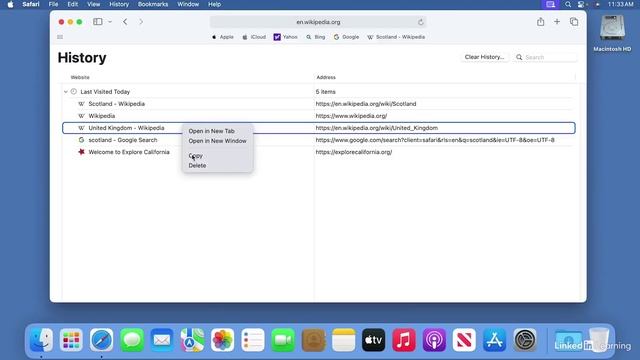640x360 pixels.
Task: Open the sidebar options dropdown arrow
Action: 110,22
